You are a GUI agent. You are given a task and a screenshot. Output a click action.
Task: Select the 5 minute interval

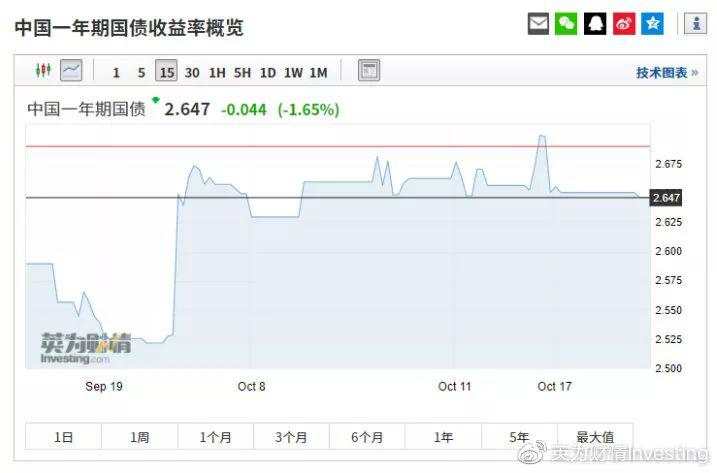[141, 73]
